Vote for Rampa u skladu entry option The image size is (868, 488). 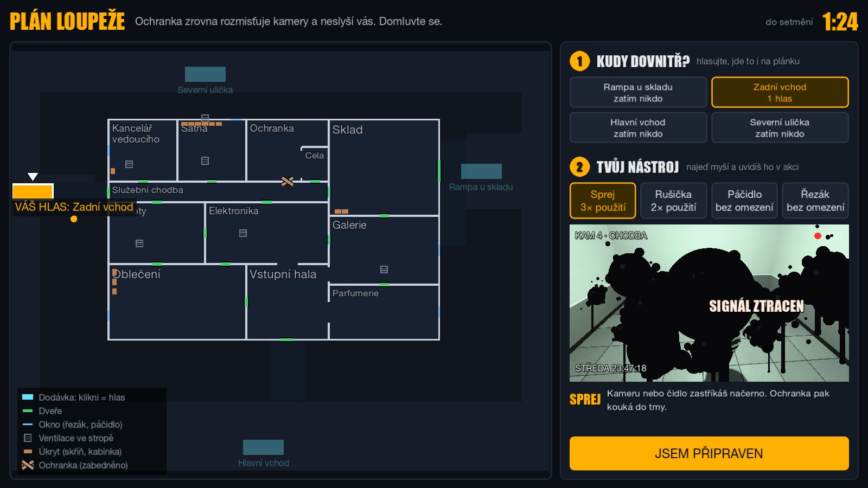coord(638,92)
